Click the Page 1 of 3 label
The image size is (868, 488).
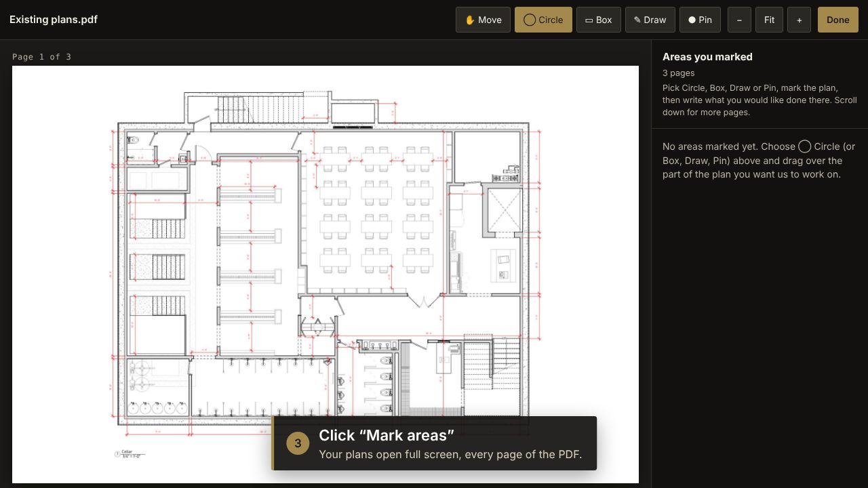click(41, 57)
